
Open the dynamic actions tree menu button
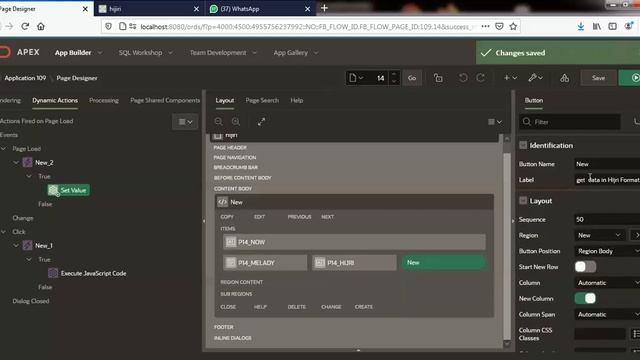point(185,122)
